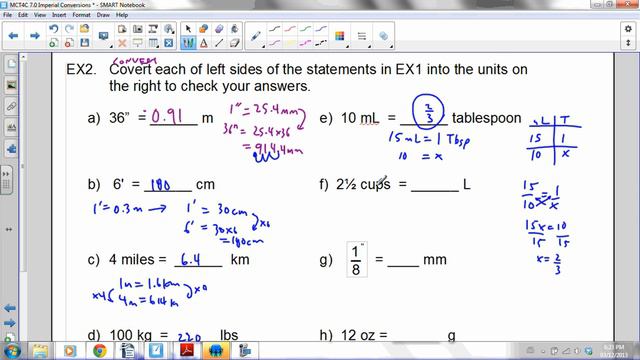Image resolution: width=640 pixels, height=360 pixels.
Task: Open the Properties side tab
Action: (11, 128)
